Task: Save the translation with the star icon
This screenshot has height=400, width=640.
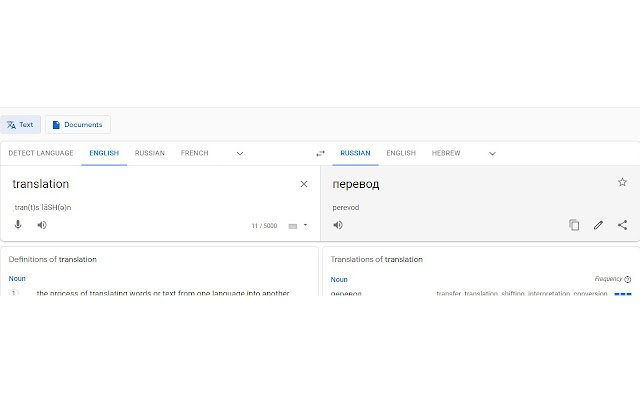Action: [x=622, y=182]
